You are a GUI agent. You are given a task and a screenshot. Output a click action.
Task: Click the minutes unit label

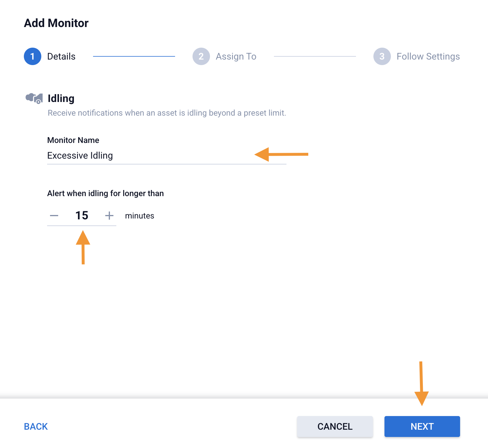pos(140,216)
